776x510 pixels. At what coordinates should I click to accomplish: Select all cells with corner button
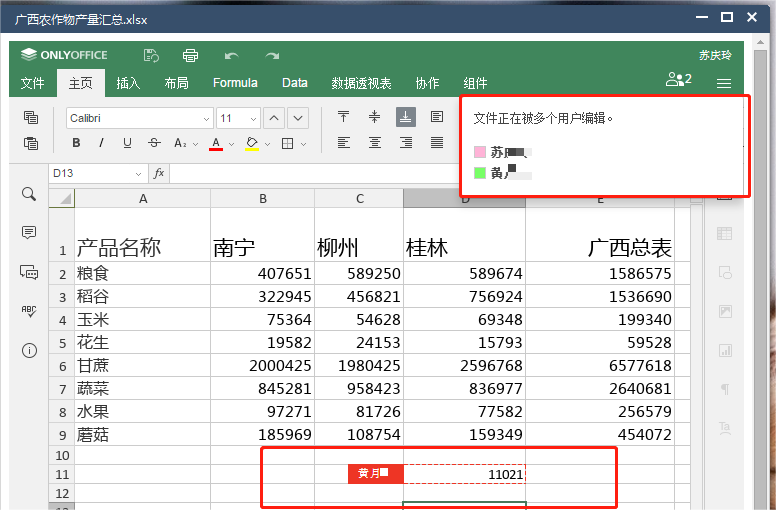62,198
